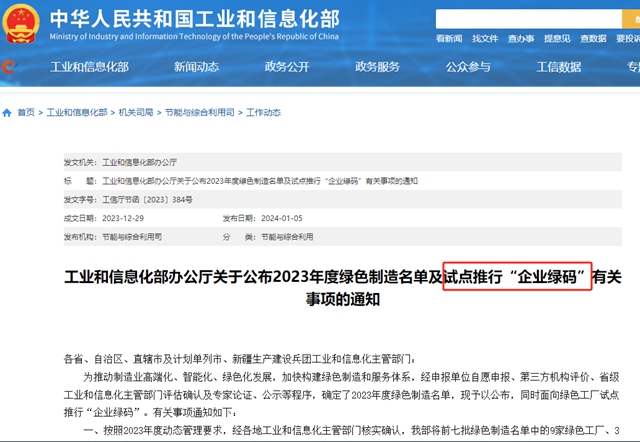Screen dimensions: 640x442
Task: Open 工信数据 navigation menu
Action: click(559, 67)
